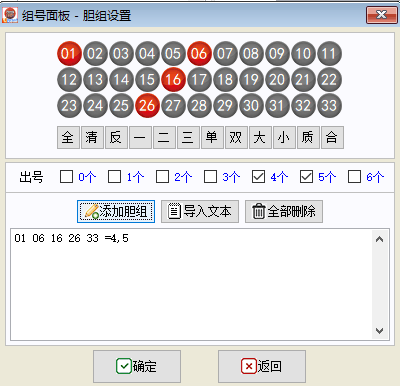
Task: Deselect red number ball 01
Action: [69, 53]
